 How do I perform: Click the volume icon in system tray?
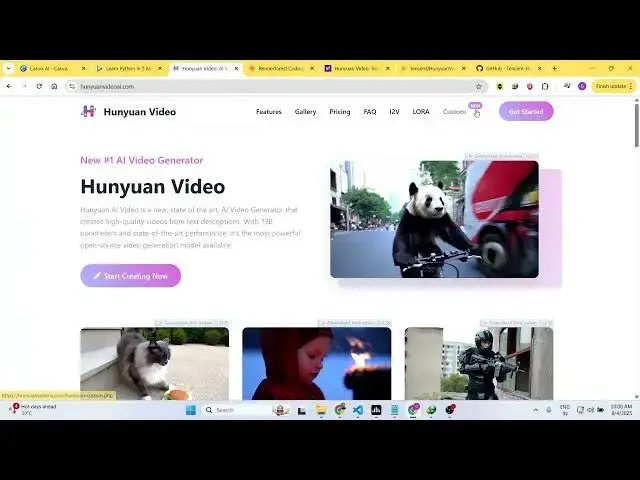tap(590, 410)
